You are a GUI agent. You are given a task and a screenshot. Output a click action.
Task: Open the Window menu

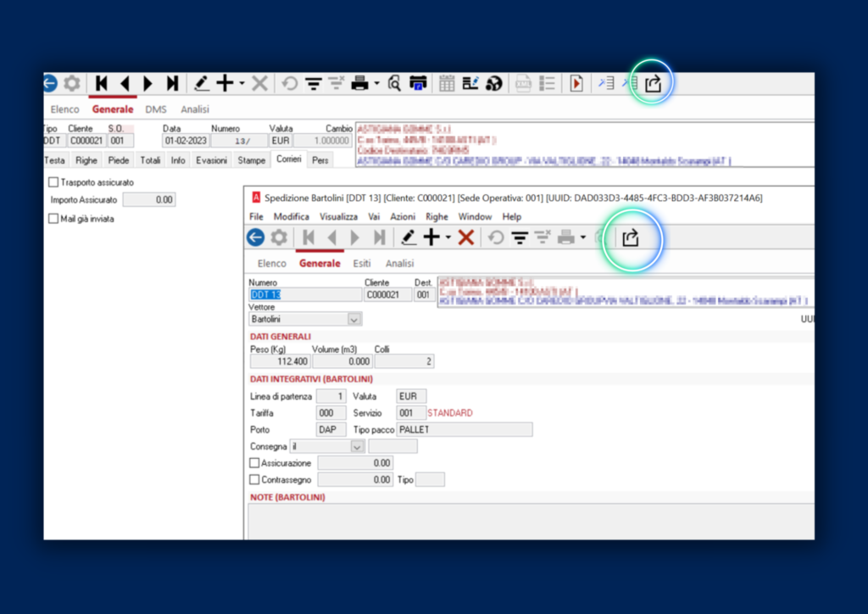(x=475, y=216)
